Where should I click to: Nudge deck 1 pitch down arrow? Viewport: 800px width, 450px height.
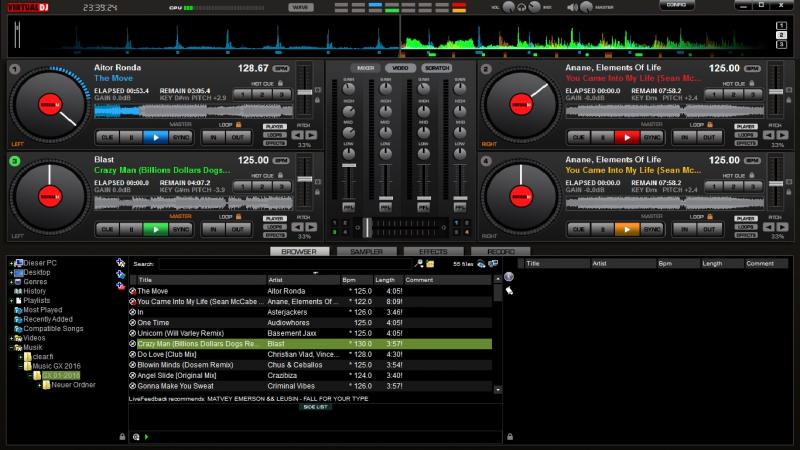pos(297,135)
